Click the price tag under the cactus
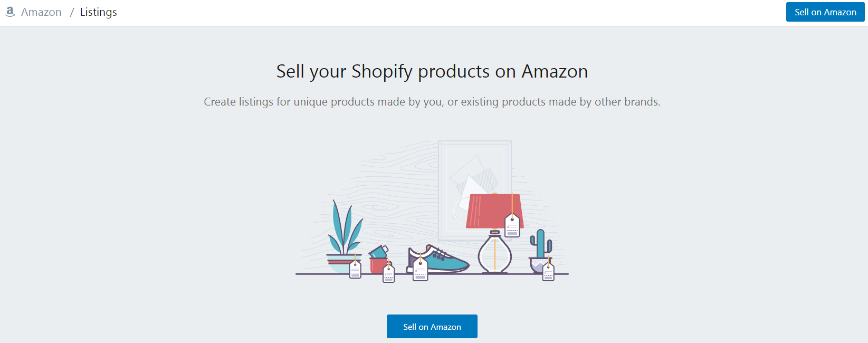The height and width of the screenshot is (343, 868). (548, 271)
